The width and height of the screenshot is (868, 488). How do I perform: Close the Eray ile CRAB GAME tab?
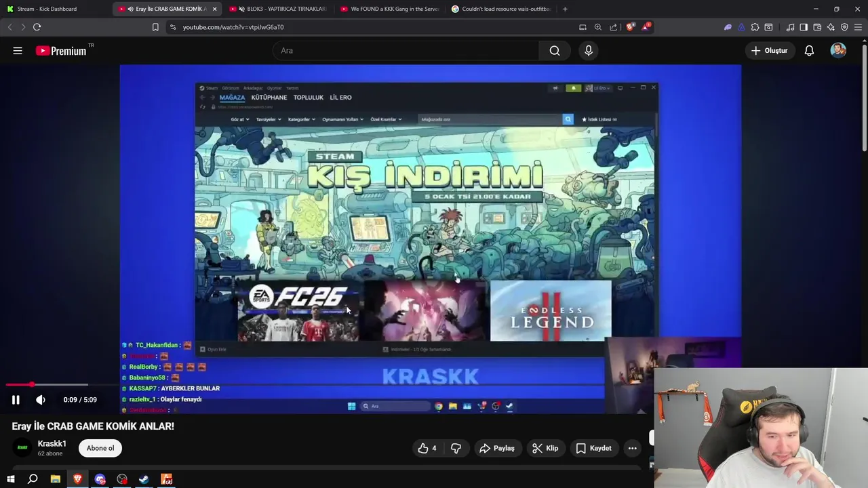tap(215, 9)
